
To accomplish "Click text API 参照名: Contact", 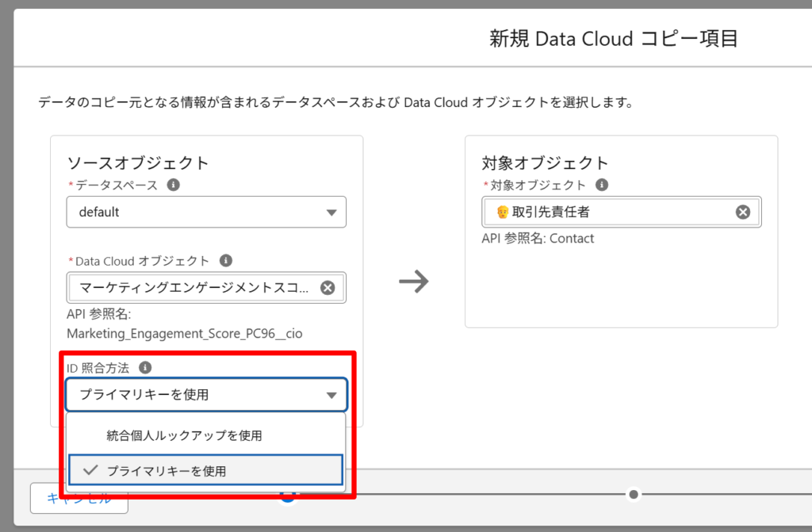I will click(x=538, y=239).
